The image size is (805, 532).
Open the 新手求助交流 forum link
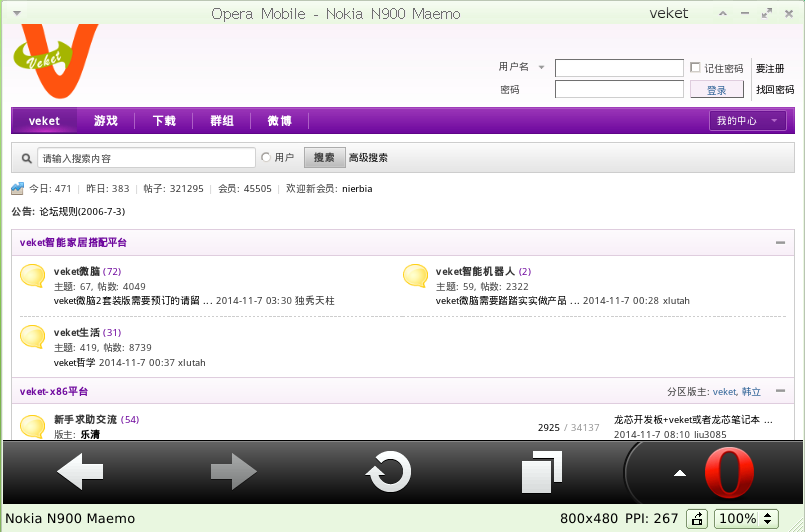[x=86, y=420]
